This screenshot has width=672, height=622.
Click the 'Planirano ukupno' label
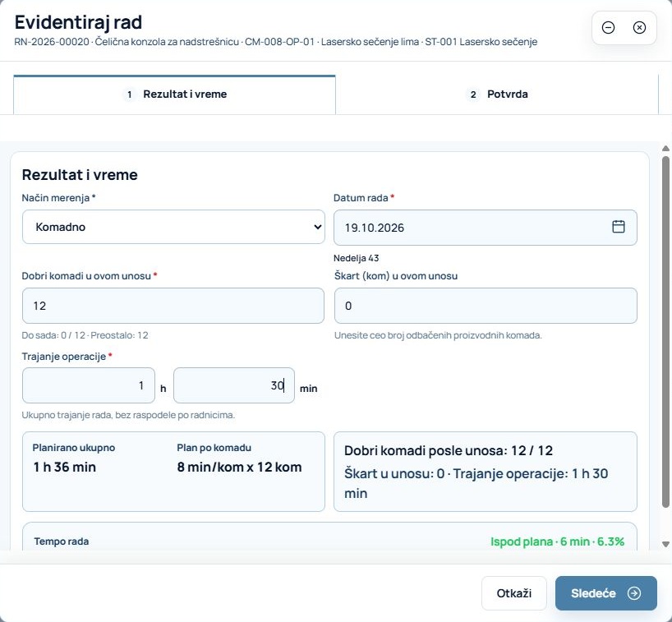[x=74, y=448]
